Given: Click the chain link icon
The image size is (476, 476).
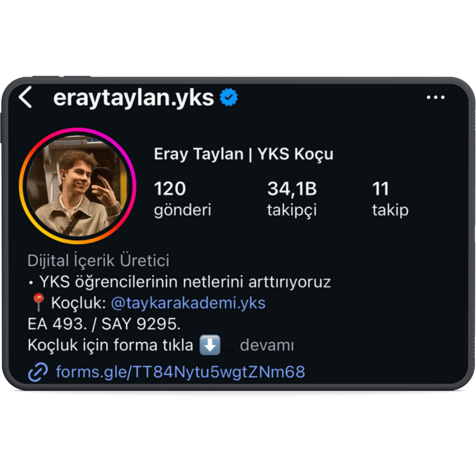Looking at the screenshot, I should tap(38, 372).
